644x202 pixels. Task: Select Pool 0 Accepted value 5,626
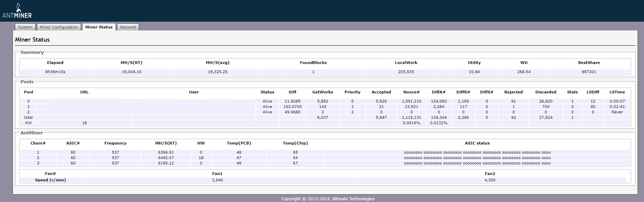(x=381, y=101)
